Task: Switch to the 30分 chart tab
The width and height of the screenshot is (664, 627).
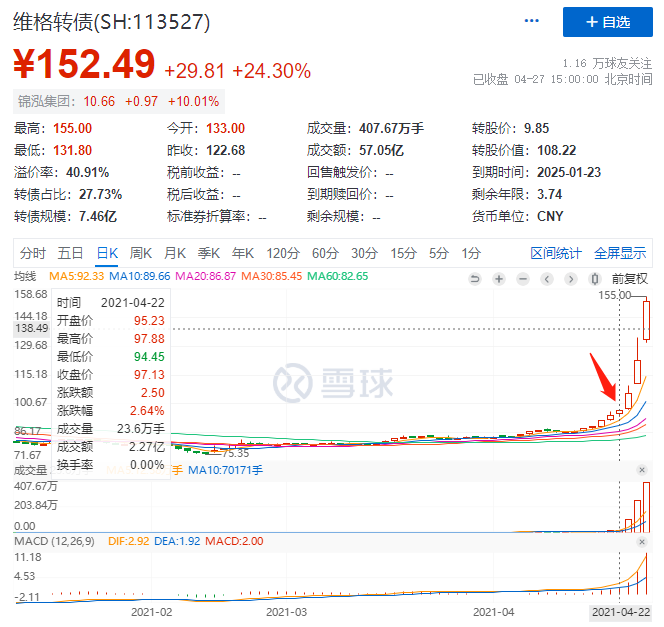Action: pyautogui.click(x=364, y=253)
